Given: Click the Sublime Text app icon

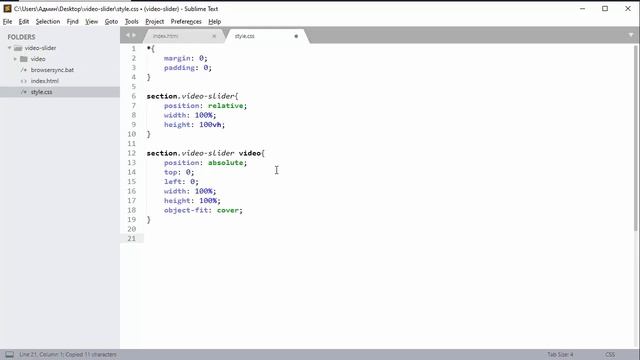Looking at the screenshot, I should [x=7, y=8].
